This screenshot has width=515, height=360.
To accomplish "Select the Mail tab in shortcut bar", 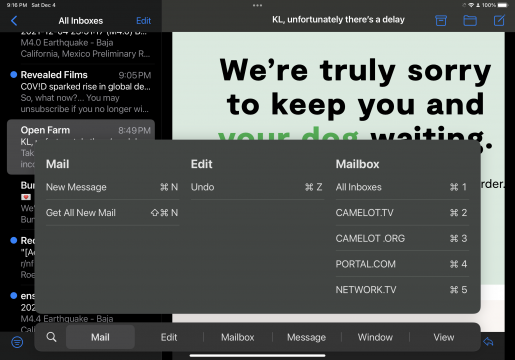I will [100, 337].
